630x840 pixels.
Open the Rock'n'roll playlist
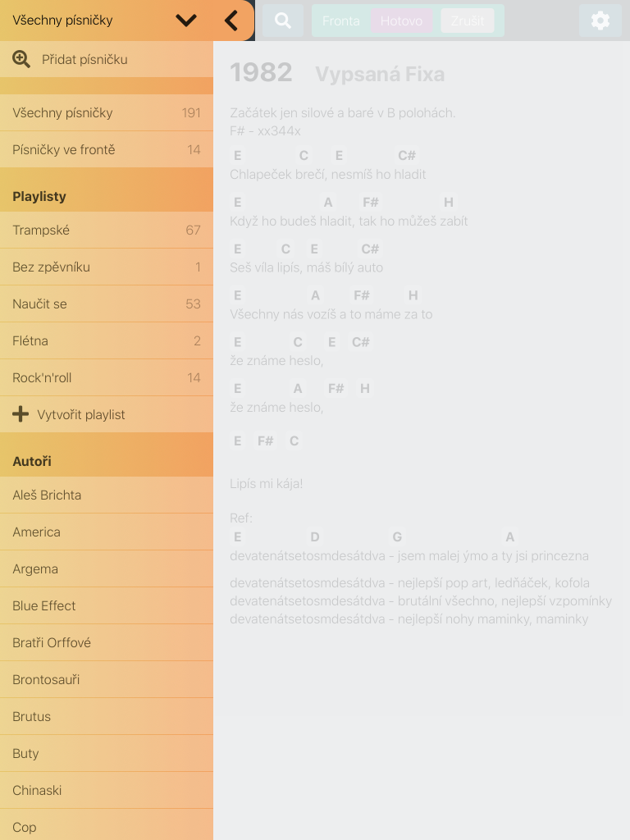click(107, 378)
